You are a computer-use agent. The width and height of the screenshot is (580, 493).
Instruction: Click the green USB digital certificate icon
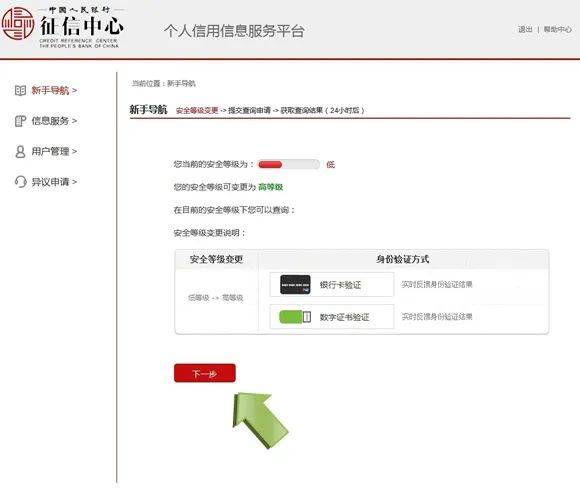pos(295,317)
